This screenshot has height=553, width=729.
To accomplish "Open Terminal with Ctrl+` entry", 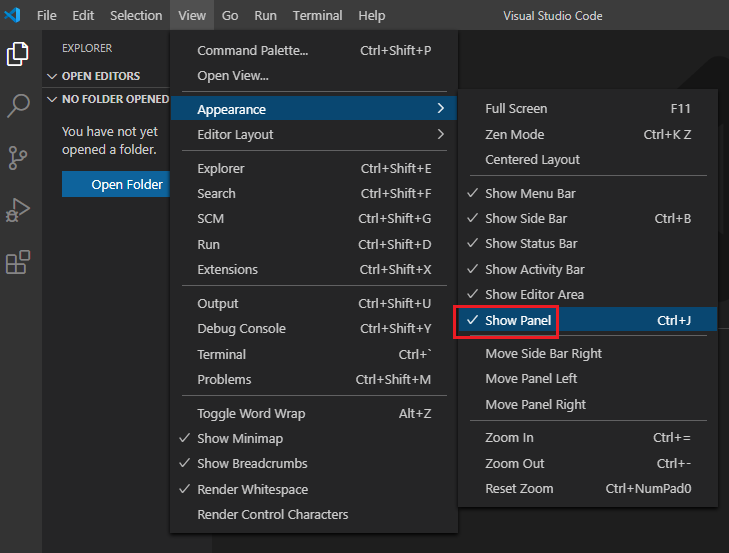I will click(314, 354).
